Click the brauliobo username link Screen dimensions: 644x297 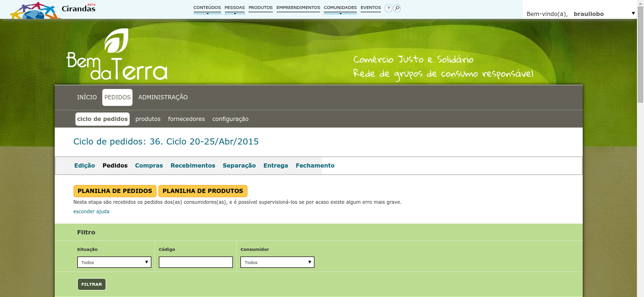point(588,14)
